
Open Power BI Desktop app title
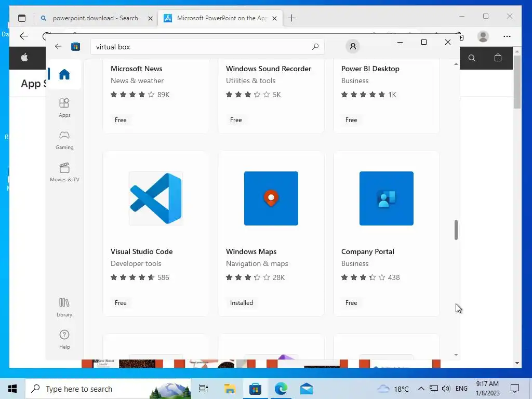coord(370,69)
